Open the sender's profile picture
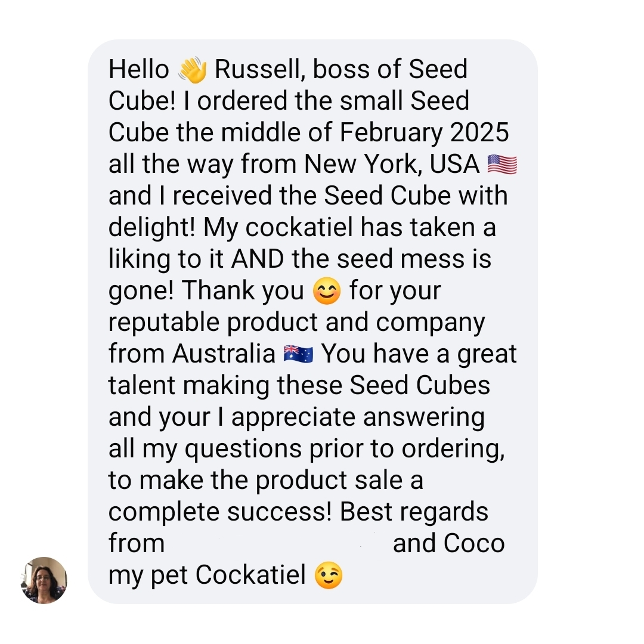This screenshot has height=644, width=644. 44,580
